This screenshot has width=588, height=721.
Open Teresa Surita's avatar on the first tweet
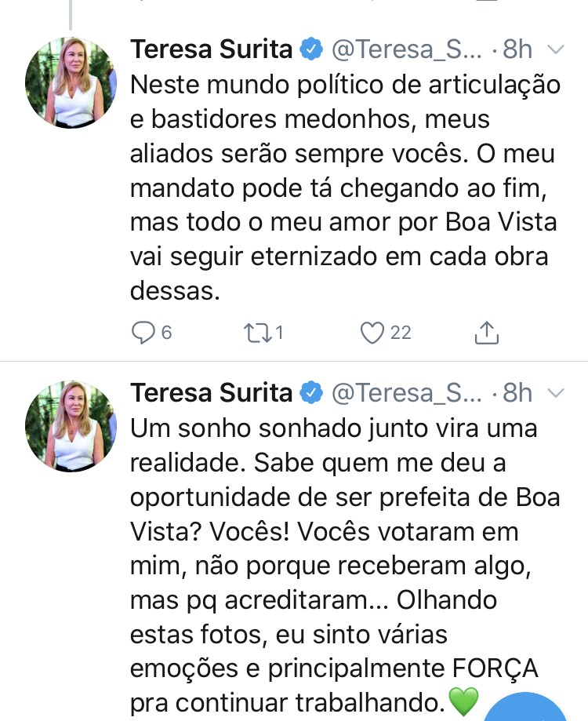(x=71, y=82)
